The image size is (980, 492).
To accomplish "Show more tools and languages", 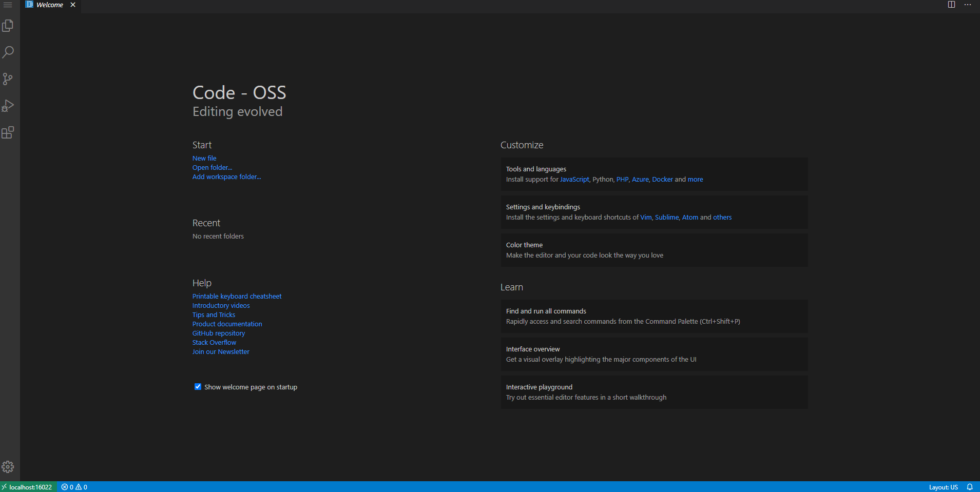I will 695,180.
